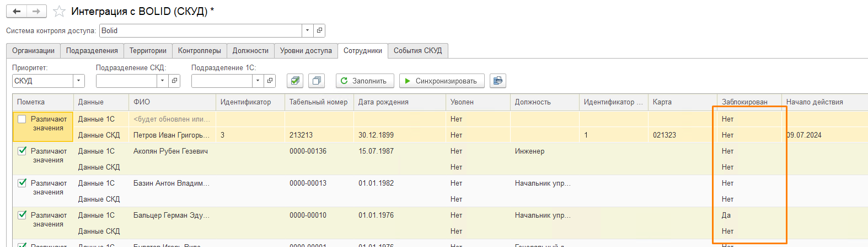Viewport: 868px width, 247px height.
Task: Expand the Подразделение СКД dropdown
Action: pos(162,81)
